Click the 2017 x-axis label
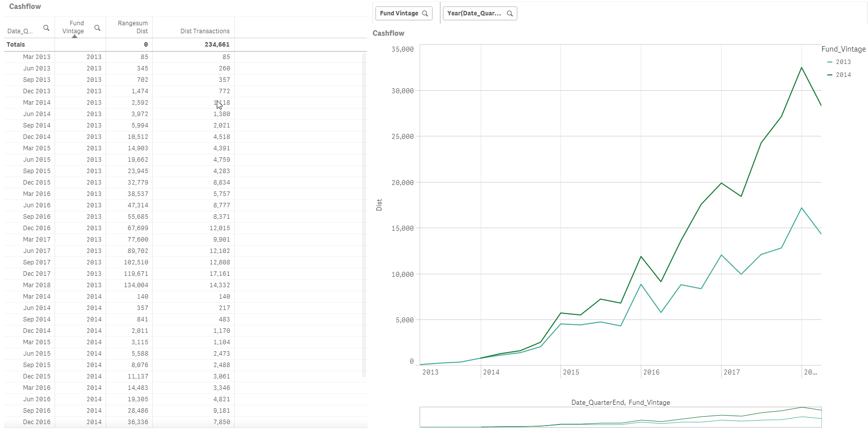Screen dimensions: 868x436 pos(732,372)
